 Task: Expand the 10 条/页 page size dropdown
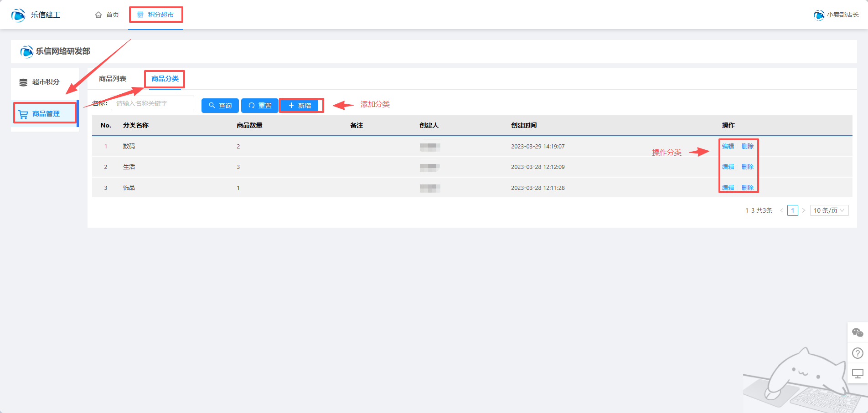[x=829, y=210]
